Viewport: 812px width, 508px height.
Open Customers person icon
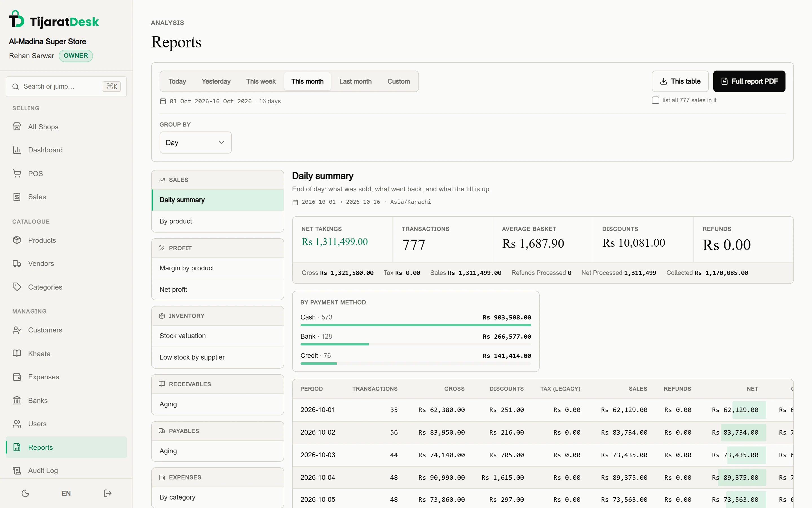tap(17, 330)
